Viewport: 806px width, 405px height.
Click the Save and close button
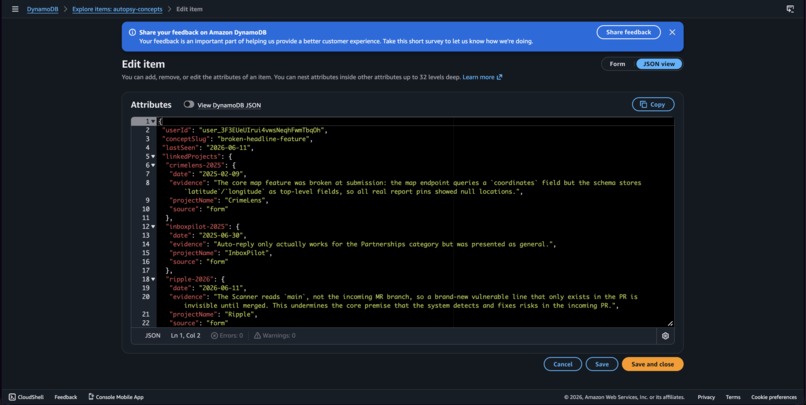click(x=652, y=364)
